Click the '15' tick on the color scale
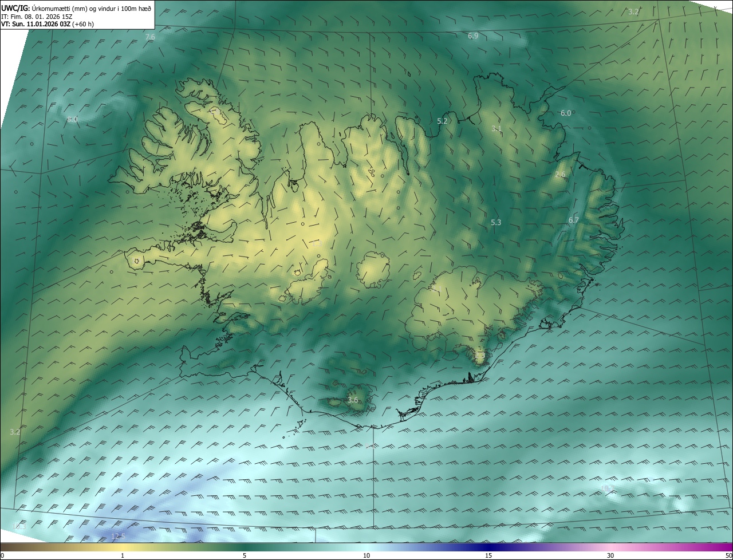This screenshot has height=560, width=733. tap(488, 555)
